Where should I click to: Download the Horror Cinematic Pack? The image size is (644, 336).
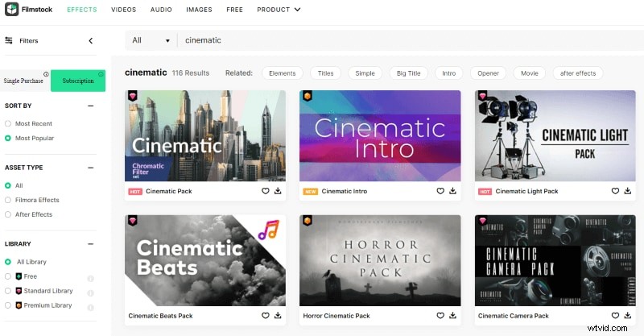tap(452, 315)
